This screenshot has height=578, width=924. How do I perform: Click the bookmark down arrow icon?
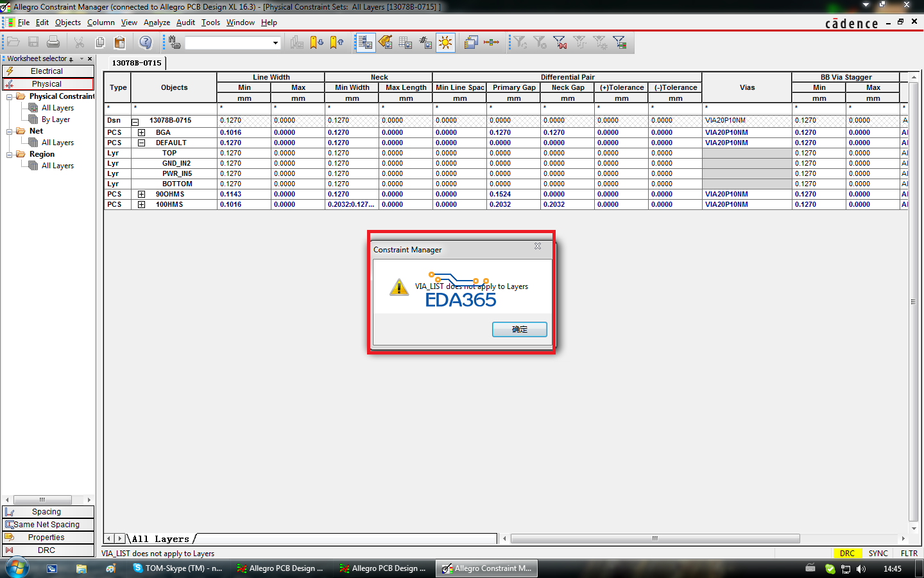(x=316, y=42)
